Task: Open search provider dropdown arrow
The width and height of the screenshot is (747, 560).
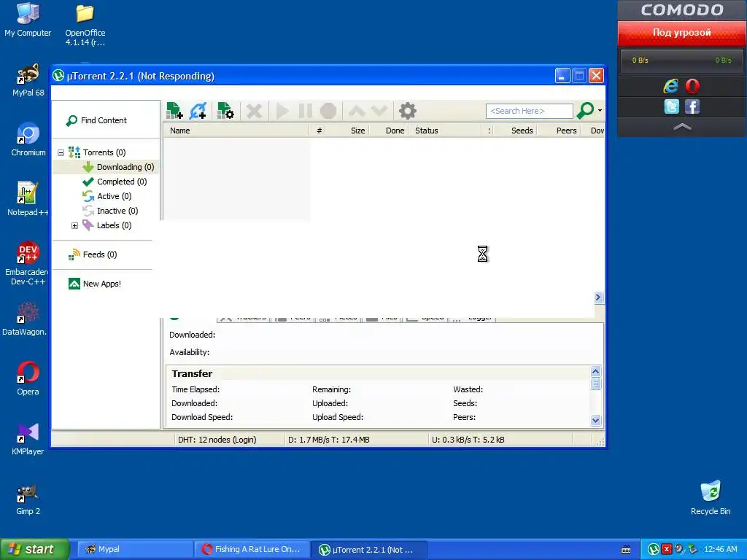Action: (600, 111)
